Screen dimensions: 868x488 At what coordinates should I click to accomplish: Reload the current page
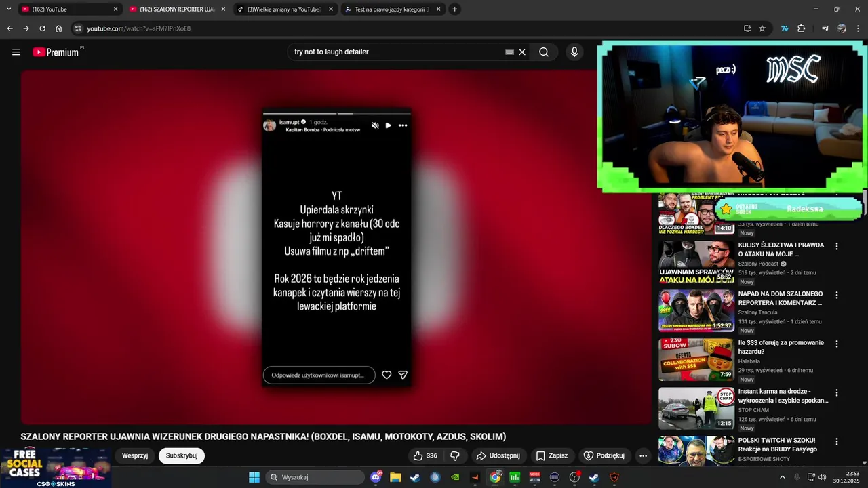pyautogui.click(x=42, y=28)
